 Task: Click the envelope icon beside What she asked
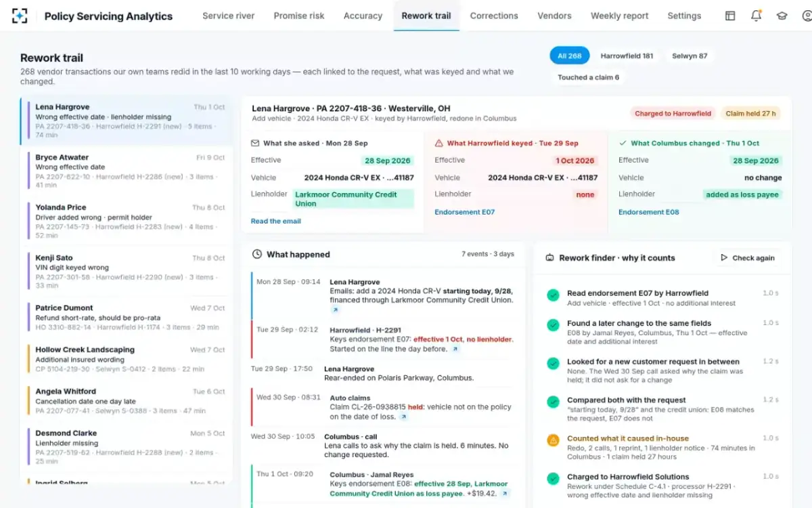(255, 143)
